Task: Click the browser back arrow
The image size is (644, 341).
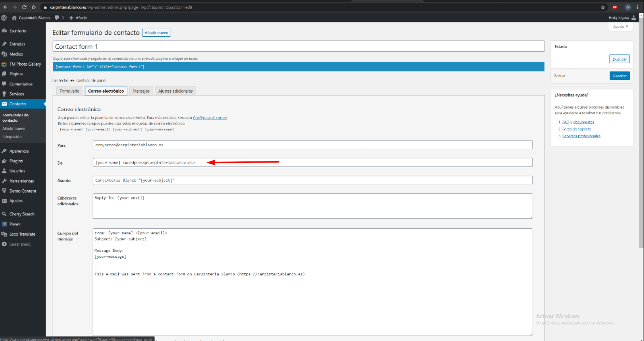Action: coord(5,7)
